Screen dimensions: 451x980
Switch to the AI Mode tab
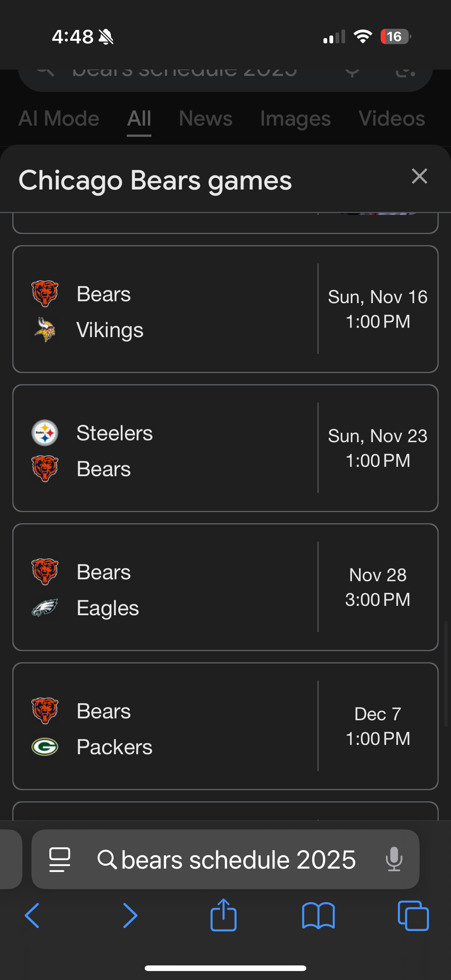(x=59, y=118)
